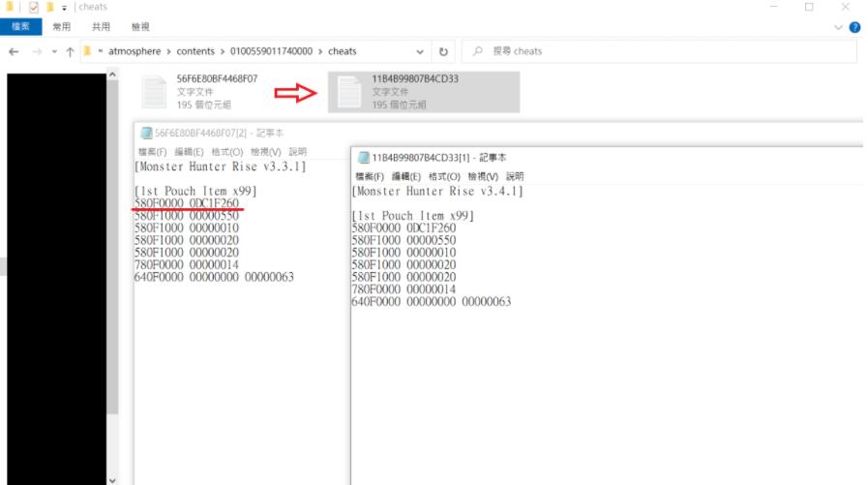
Task: Click [1st Pouch Item x99] in v3.3.1 Notepad
Action: pyautogui.click(x=195, y=191)
